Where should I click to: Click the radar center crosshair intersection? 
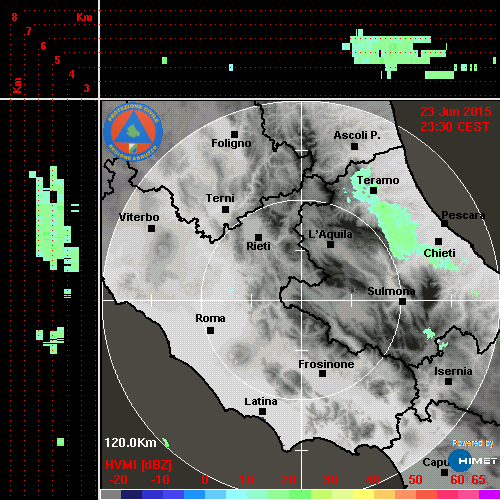(x=302, y=300)
